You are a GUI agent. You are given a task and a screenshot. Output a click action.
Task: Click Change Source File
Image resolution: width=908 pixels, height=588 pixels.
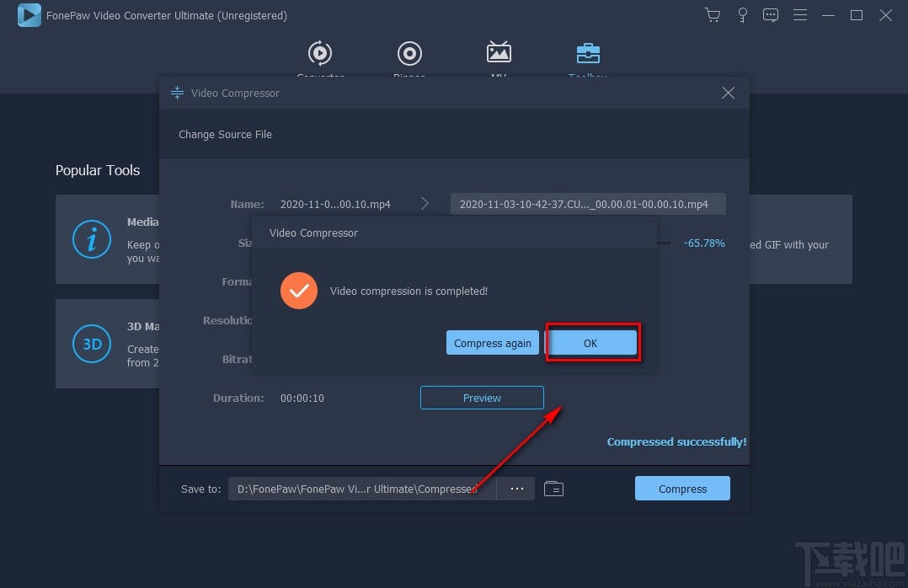[x=225, y=135]
